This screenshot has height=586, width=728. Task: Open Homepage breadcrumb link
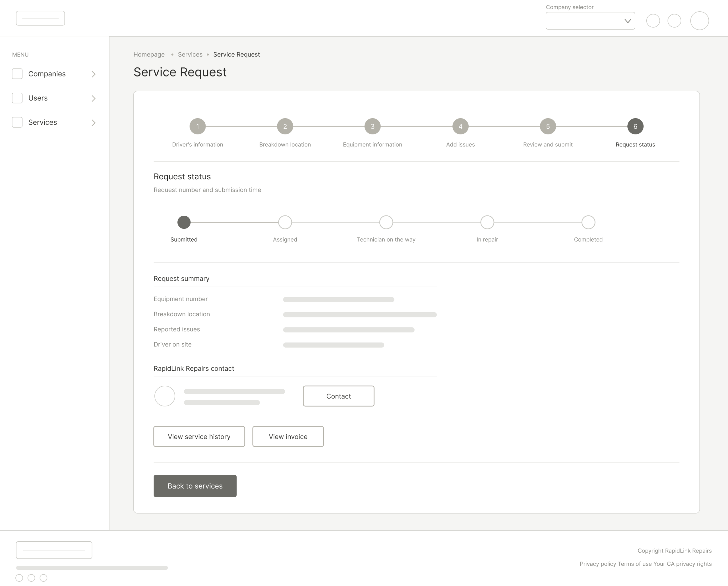coord(149,54)
